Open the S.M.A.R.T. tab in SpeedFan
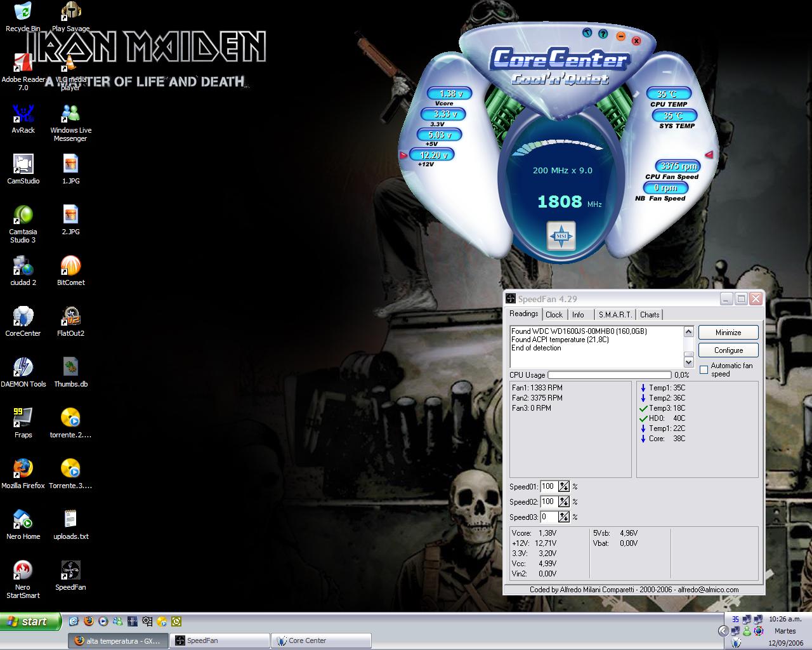 click(615, 314)
